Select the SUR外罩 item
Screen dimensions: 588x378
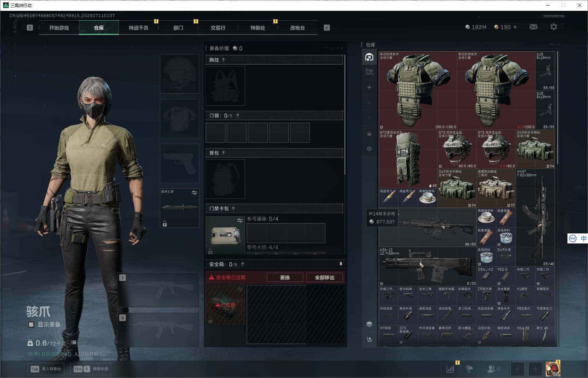pyautogui.click(x=506, y=257)
